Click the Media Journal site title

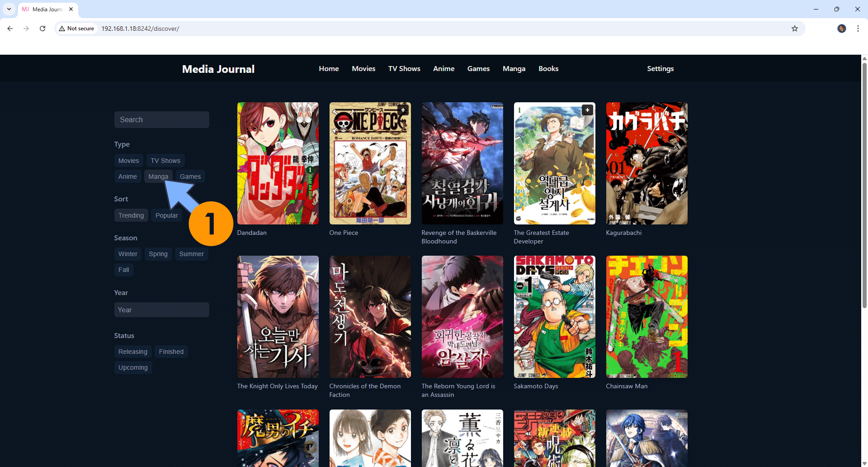(x=218, y=69)
